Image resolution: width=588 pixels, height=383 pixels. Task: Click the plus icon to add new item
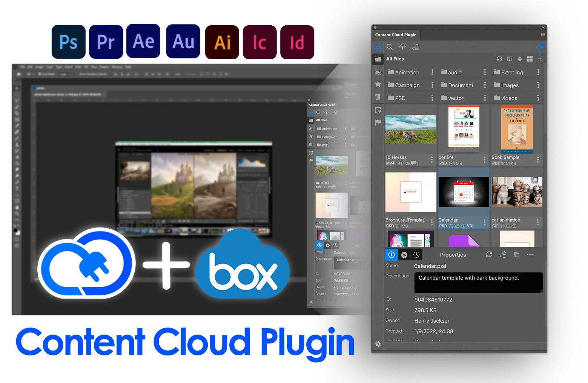[x=540, y=59]
